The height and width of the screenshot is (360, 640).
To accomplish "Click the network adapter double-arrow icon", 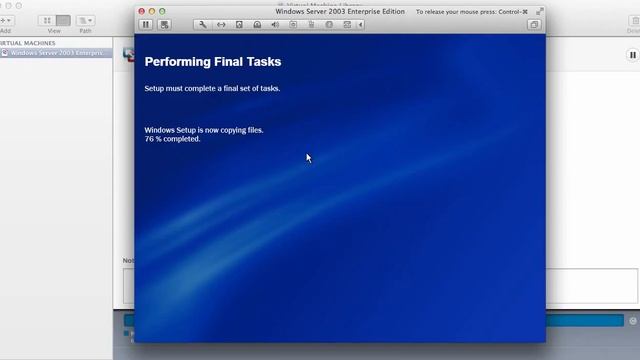I will pos(221,24).
